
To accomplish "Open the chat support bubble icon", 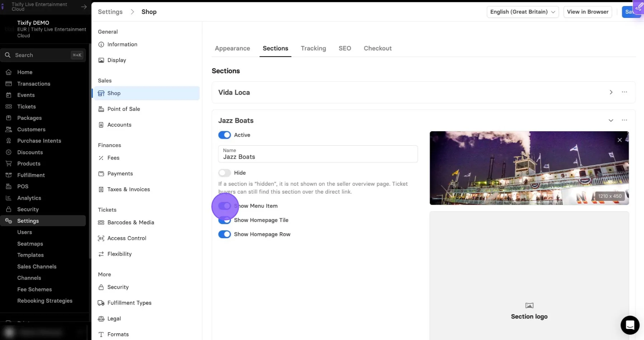I will coord(630,325).
